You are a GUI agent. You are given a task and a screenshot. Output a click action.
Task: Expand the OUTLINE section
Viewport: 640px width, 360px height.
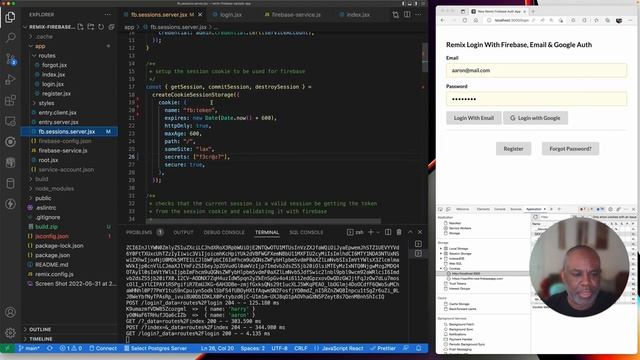pos(40,329)
